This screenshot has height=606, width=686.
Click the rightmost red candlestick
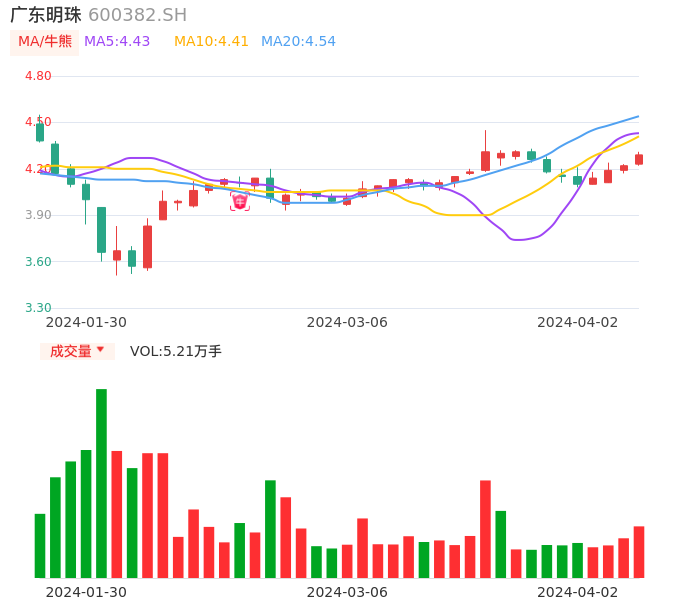639,159
